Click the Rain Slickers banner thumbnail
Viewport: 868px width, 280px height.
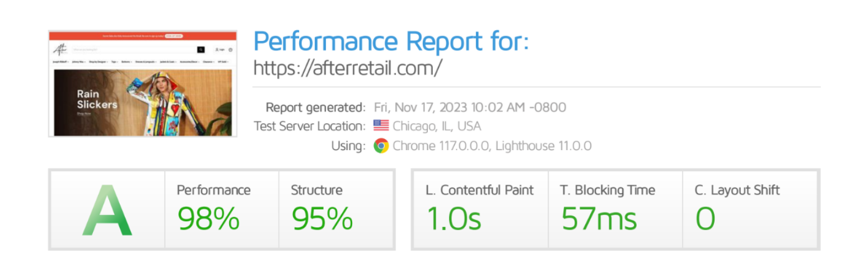[143, 102]
